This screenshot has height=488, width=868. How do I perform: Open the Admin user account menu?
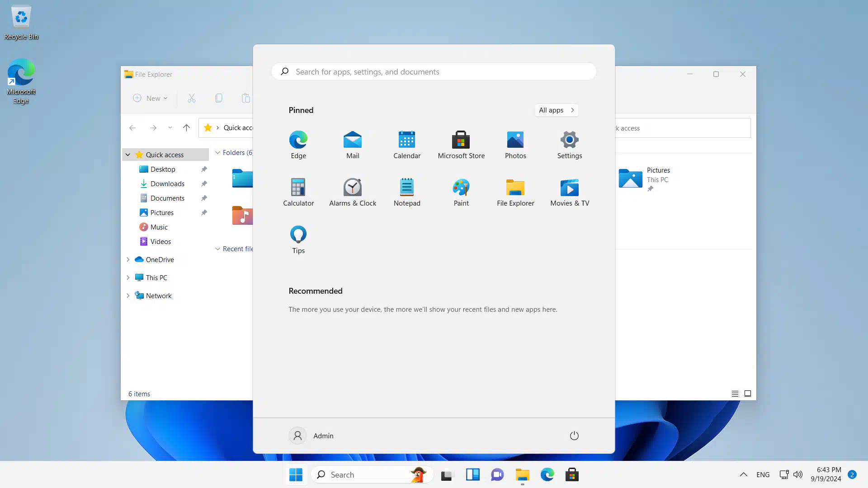tap(311, 436)
